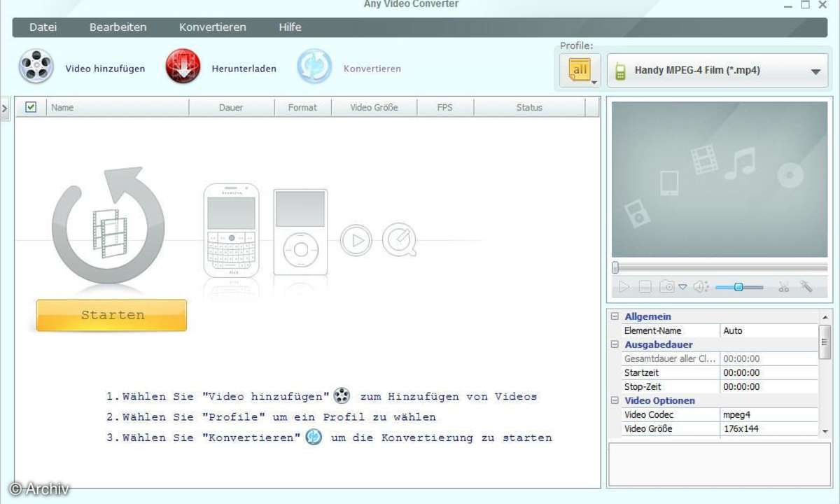Screen dimensions: 840x504
Task: Click the Startzeit value field
Action: [769, 372]
